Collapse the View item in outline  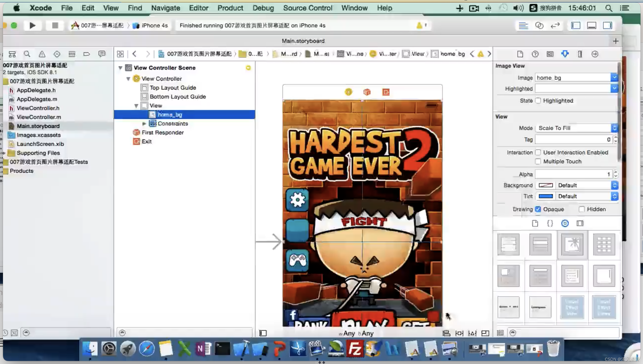pyautogui.click(x=136, y=106)
